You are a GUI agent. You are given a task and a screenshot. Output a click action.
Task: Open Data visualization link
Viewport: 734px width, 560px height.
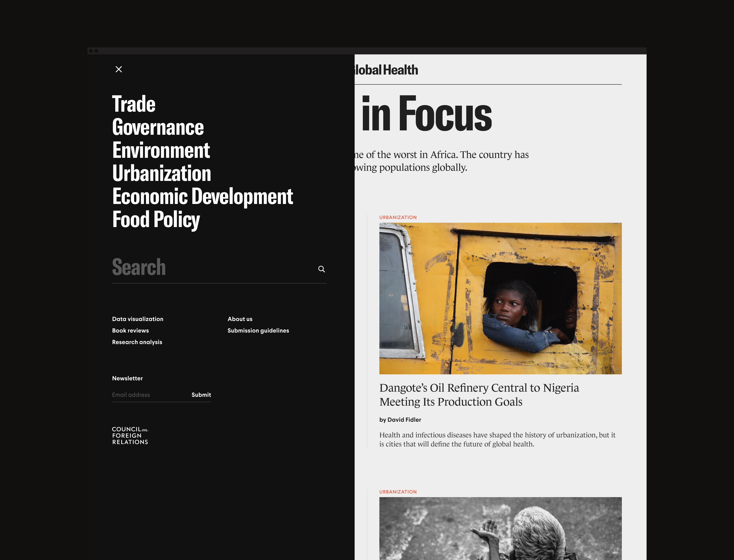(x=138, y=319)
